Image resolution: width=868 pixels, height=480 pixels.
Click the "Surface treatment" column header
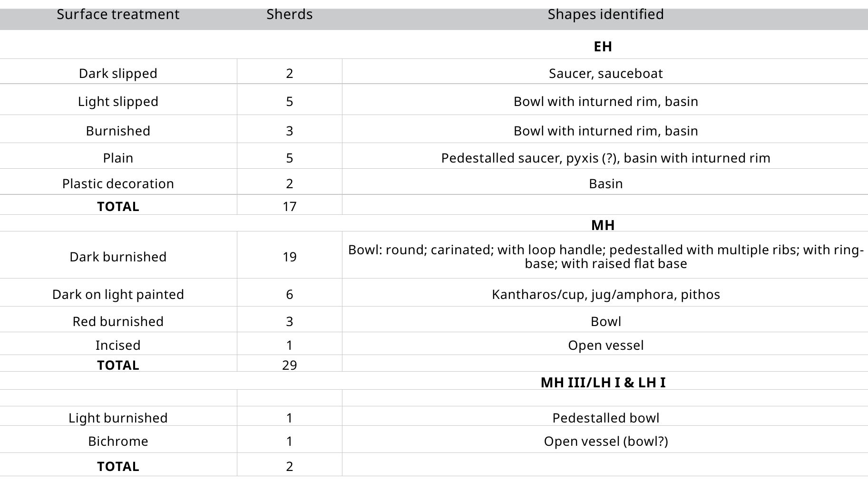(x=118, y=14)
